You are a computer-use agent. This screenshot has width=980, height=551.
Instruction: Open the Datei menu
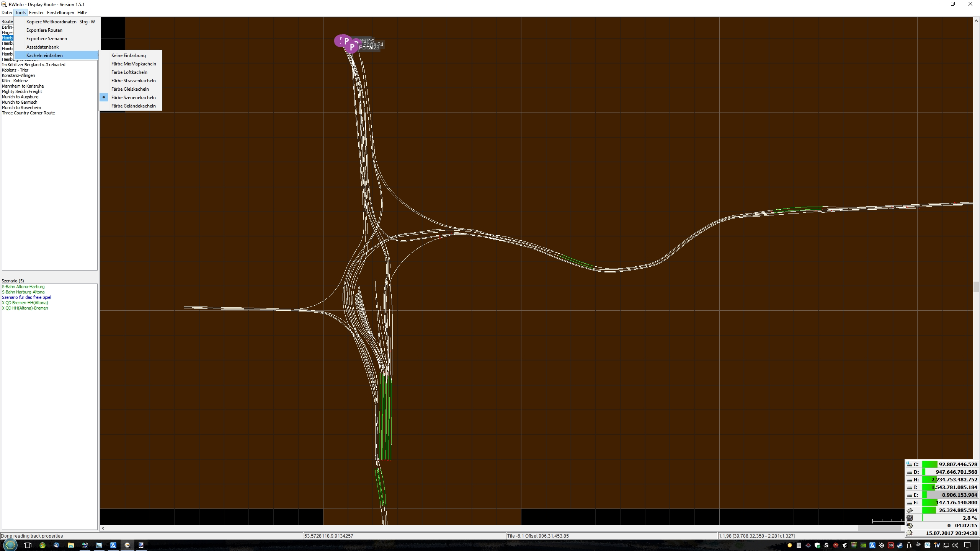(x=7, y=13)
